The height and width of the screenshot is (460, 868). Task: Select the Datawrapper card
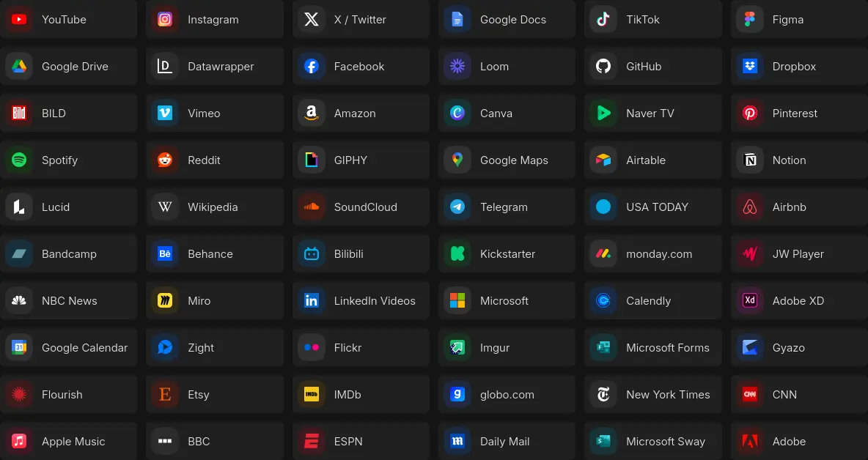point(215,67)
